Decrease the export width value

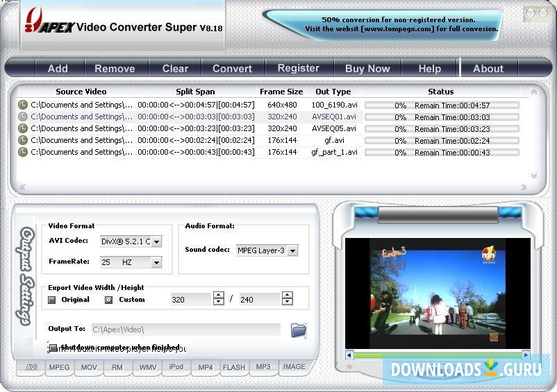pyautogui.click(x=219, y=302)
